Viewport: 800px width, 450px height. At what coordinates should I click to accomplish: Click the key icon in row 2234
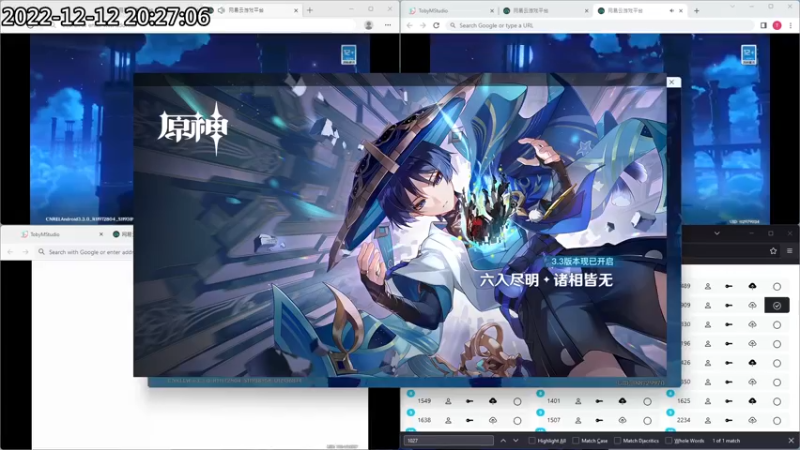click(729, 420)
